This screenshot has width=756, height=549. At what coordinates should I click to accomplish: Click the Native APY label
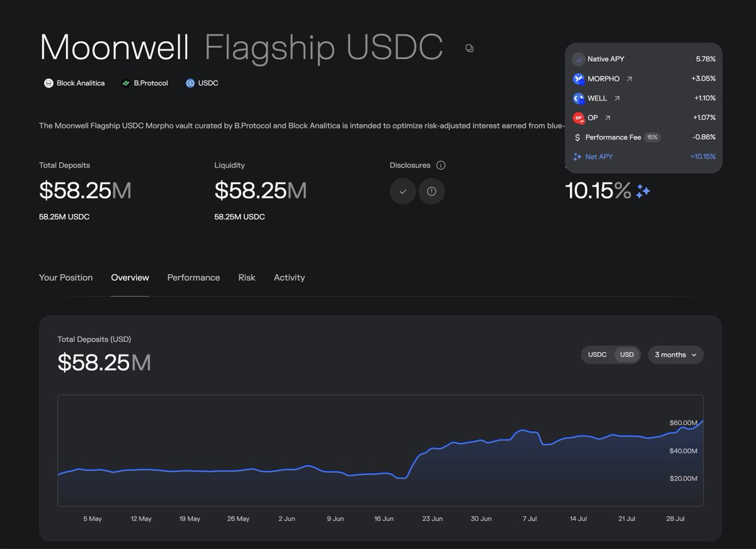click(x=606, y=59)
